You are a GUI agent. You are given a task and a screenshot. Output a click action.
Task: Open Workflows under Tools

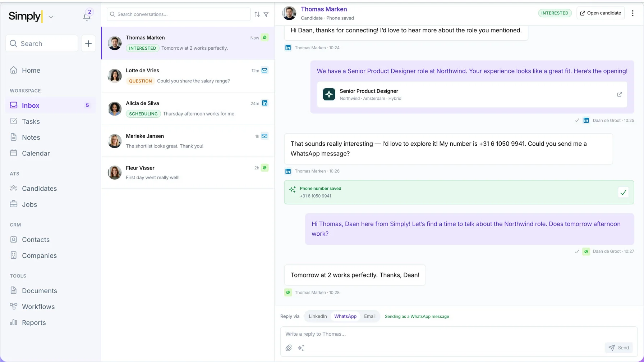click(51, 306)
